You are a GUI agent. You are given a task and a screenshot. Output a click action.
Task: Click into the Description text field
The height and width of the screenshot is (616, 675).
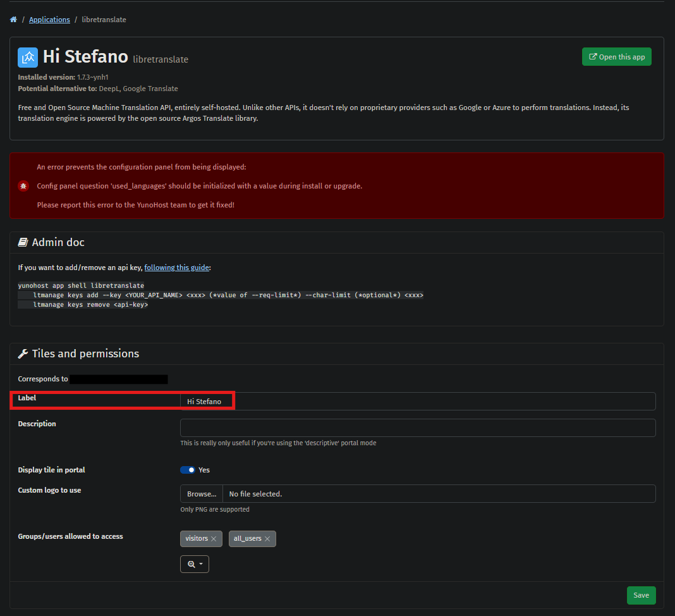(417, 428)
